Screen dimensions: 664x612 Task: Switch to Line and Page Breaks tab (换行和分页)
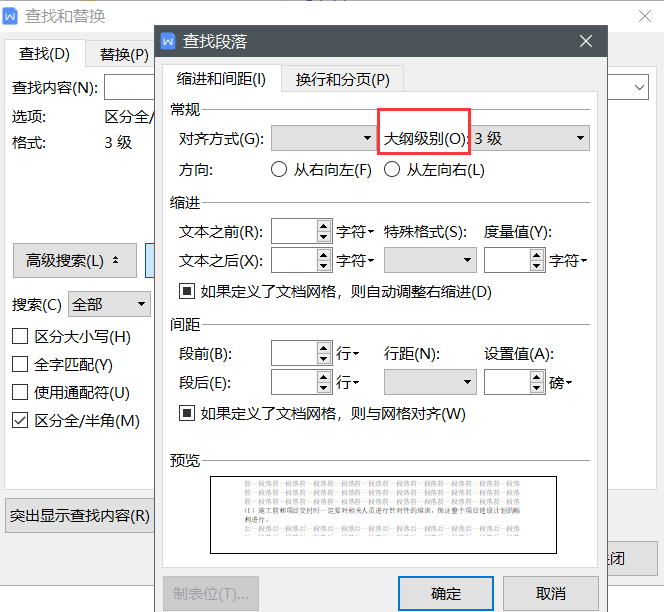point(342,80)
